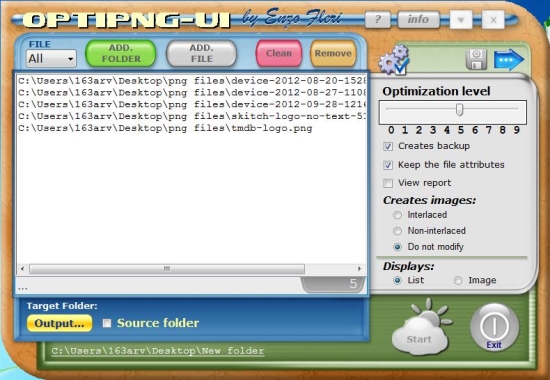Click the blue arrow next icon
This screenshot has width=550, height=380.
[509, 59]
